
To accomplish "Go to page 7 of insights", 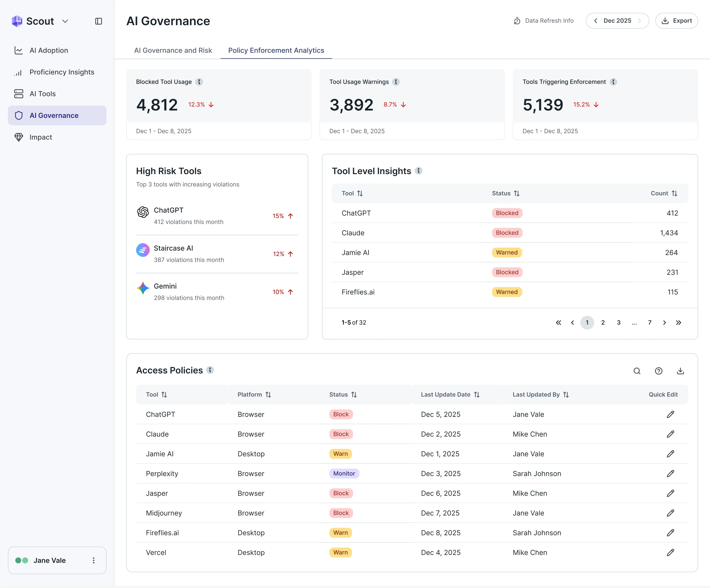I will tap(650, 322).
